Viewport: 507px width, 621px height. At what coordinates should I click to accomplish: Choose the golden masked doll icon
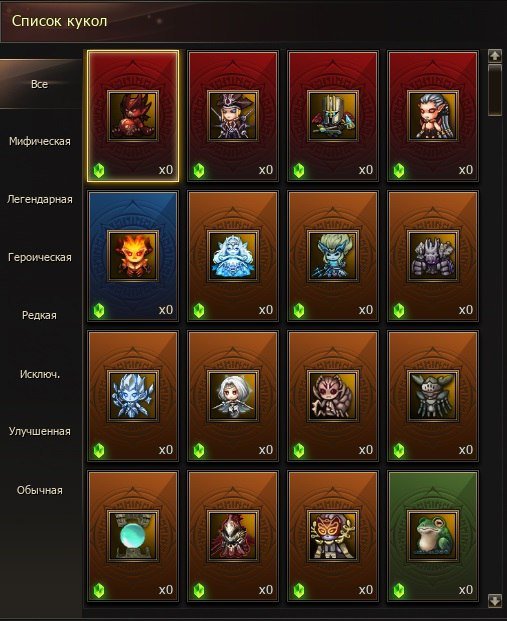pyautogui.click(x=333, y=536)
